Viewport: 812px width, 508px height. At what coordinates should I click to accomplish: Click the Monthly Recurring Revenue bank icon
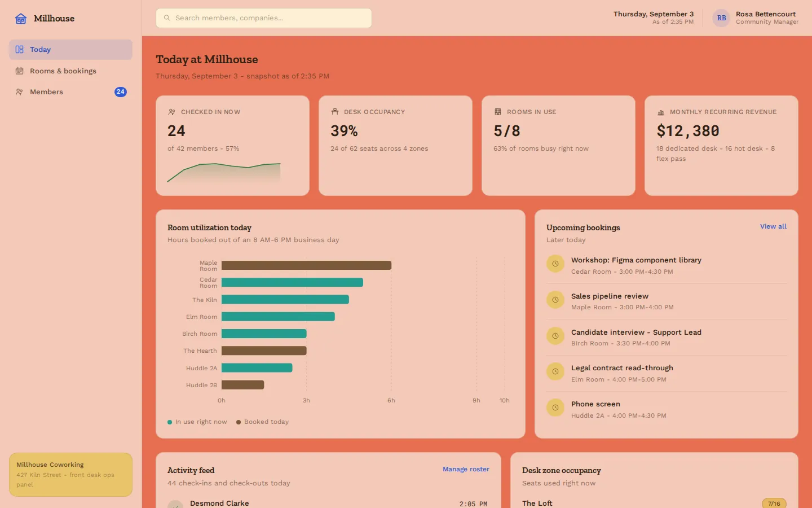click(661, 112)
